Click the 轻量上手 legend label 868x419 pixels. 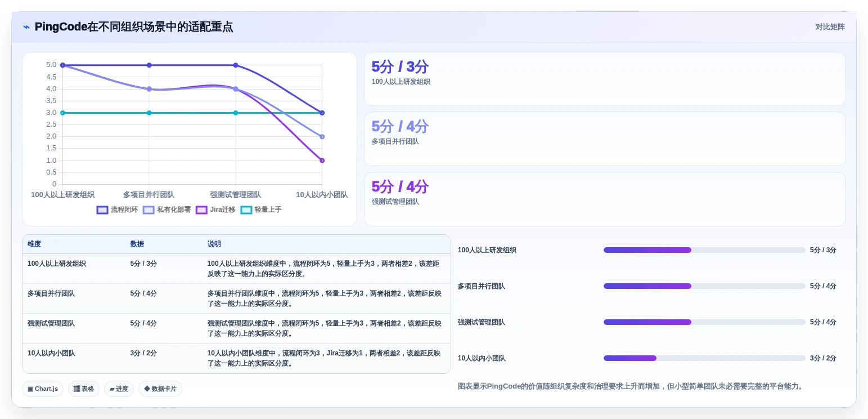tap(268, 210)
